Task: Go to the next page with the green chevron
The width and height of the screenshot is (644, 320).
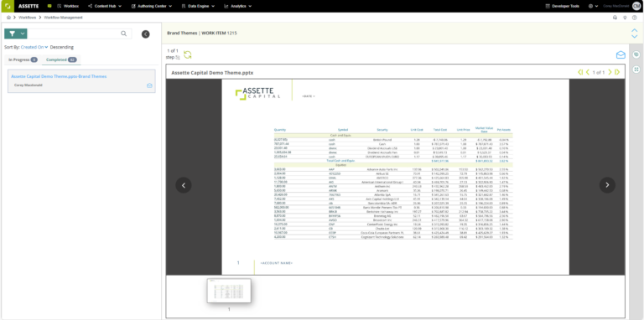Action: point(610,72)
